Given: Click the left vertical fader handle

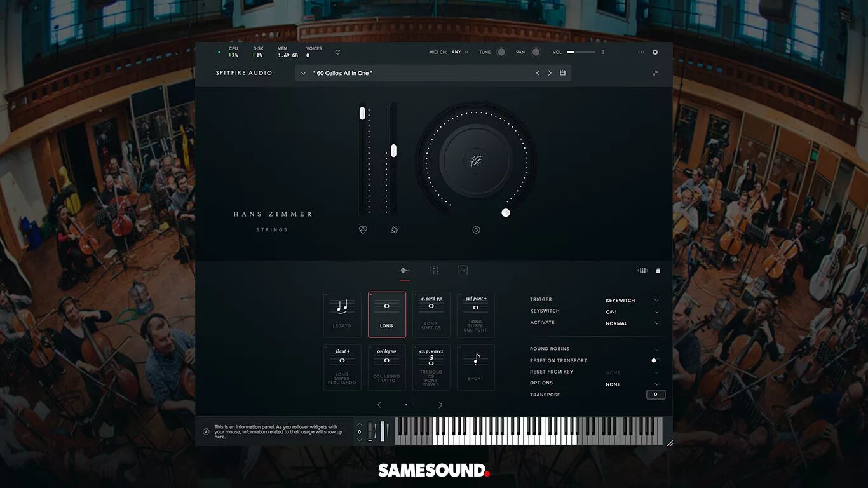Looking at the screenshot, I should (362, 113).
